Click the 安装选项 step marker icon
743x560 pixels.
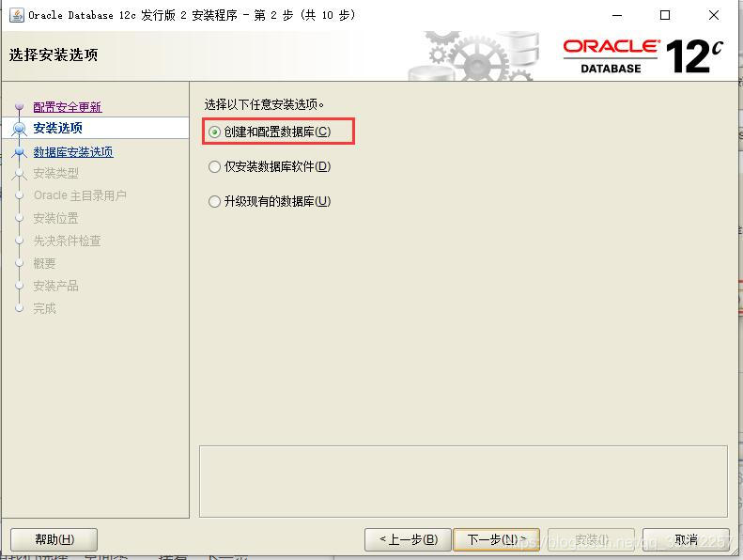click(20, 128)
